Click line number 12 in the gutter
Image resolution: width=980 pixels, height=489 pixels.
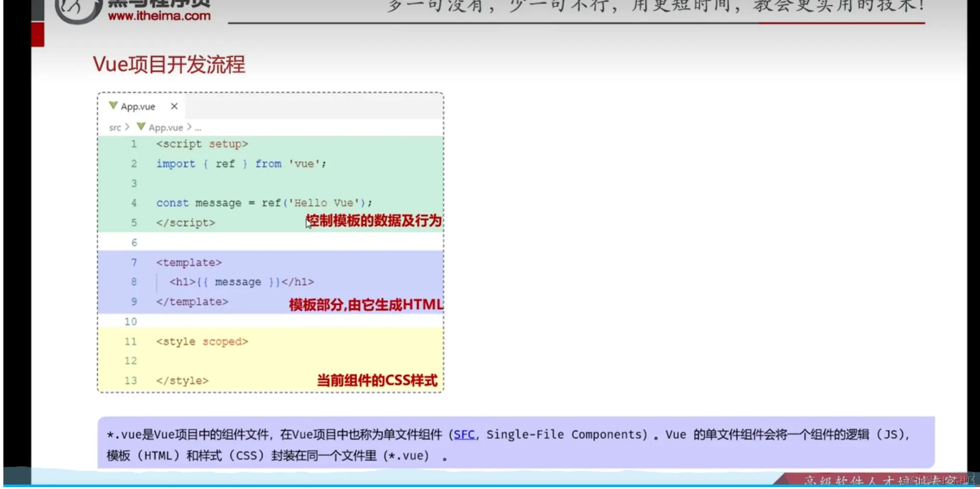click(x=131, y=361)
